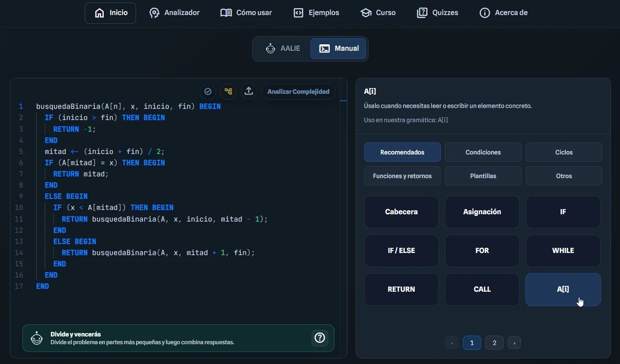The width and height of the screenshot is (620, 364).
Task: Switch to Condiciones category
Action: pyautogui.click(x=484, y=152)
